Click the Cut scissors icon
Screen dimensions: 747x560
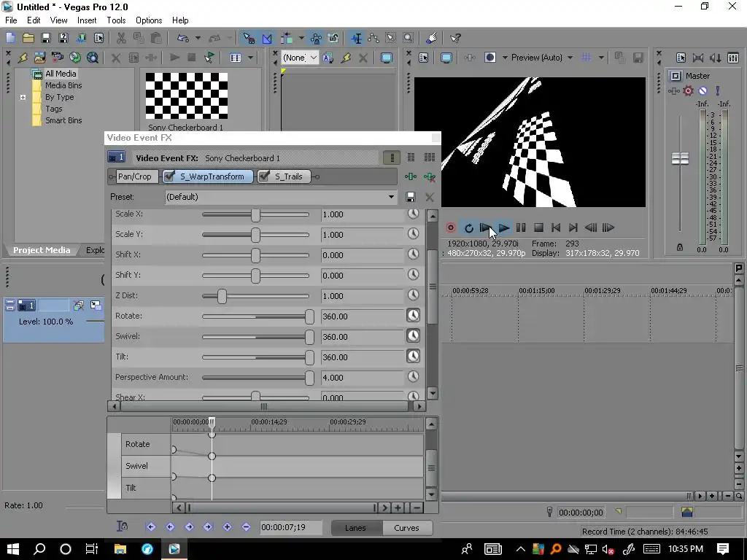tap(121, 38)
